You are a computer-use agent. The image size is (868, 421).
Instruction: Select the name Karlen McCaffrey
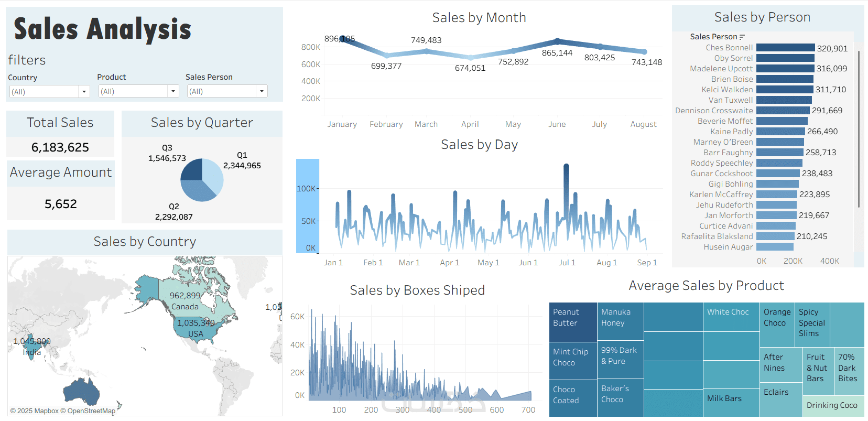coord(721,195)
